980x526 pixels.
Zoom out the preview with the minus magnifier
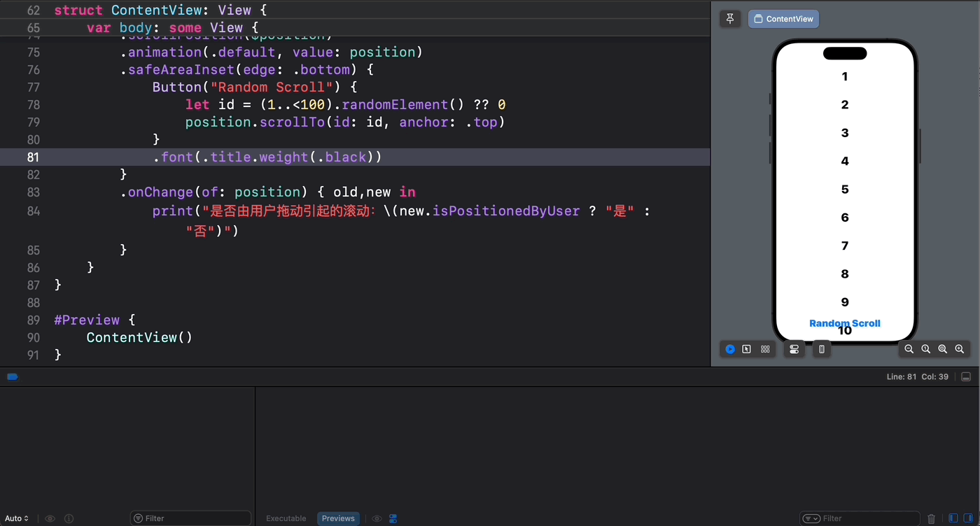[909, 349]
